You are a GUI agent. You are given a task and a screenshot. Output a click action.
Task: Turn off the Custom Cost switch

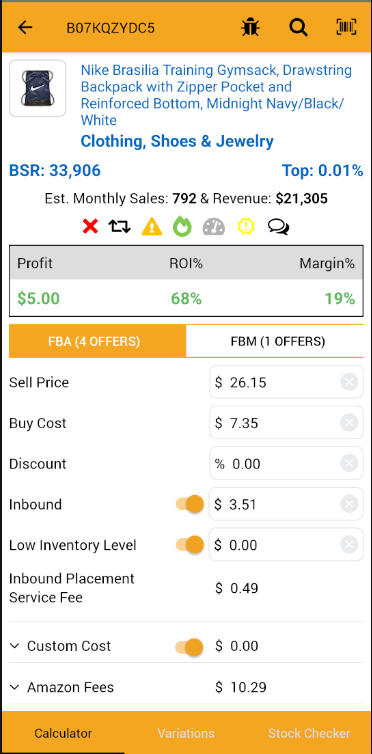[x=189, y=646]
